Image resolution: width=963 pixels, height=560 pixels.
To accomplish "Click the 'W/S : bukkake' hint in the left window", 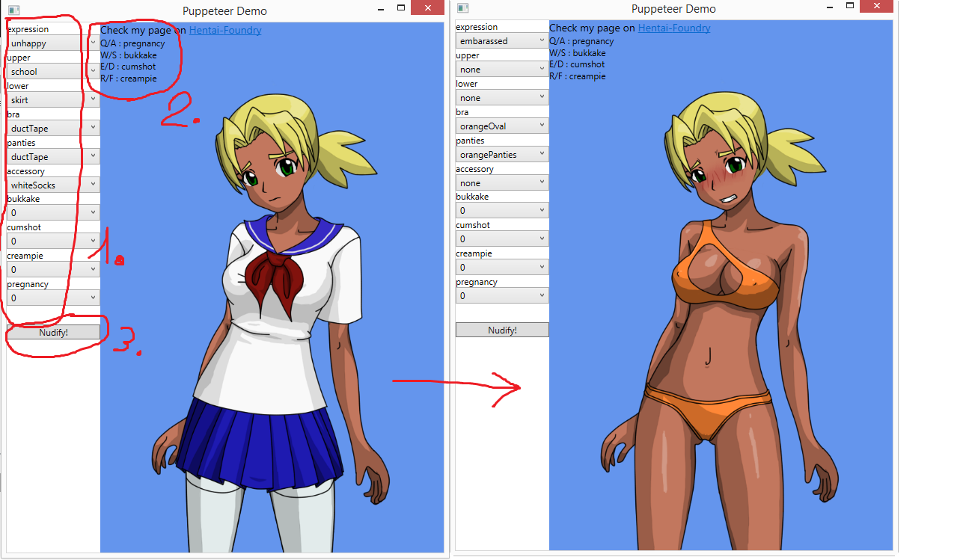I will tap(129, 55).
